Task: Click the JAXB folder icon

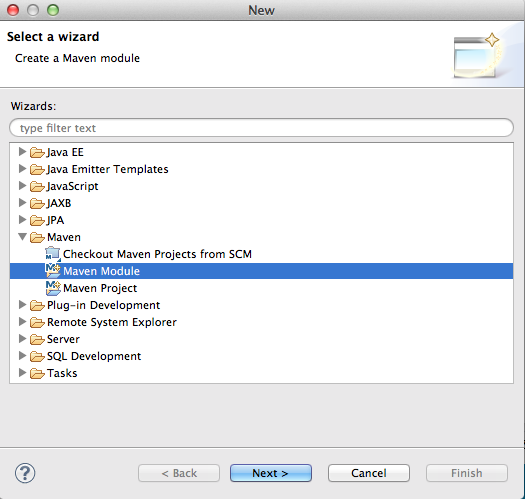Action: (x=37, y=203)
